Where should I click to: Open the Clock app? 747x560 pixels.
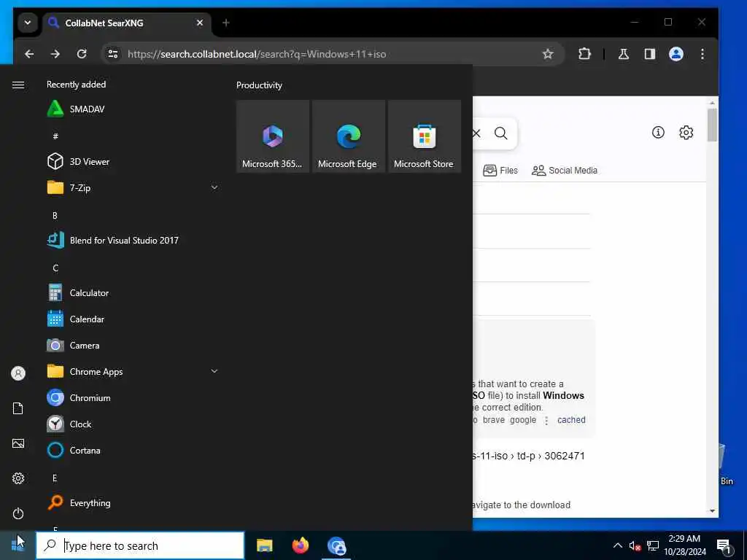click(x=133, y=424)
